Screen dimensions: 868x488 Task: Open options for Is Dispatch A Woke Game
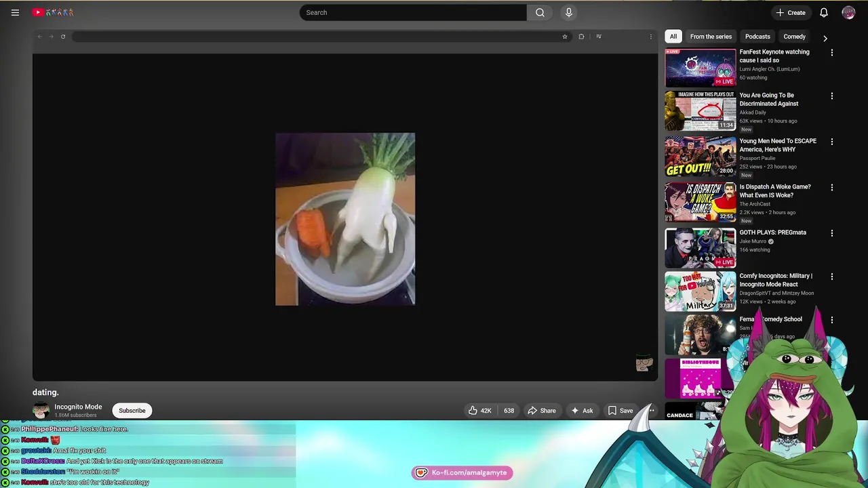[x=832, y=188]
